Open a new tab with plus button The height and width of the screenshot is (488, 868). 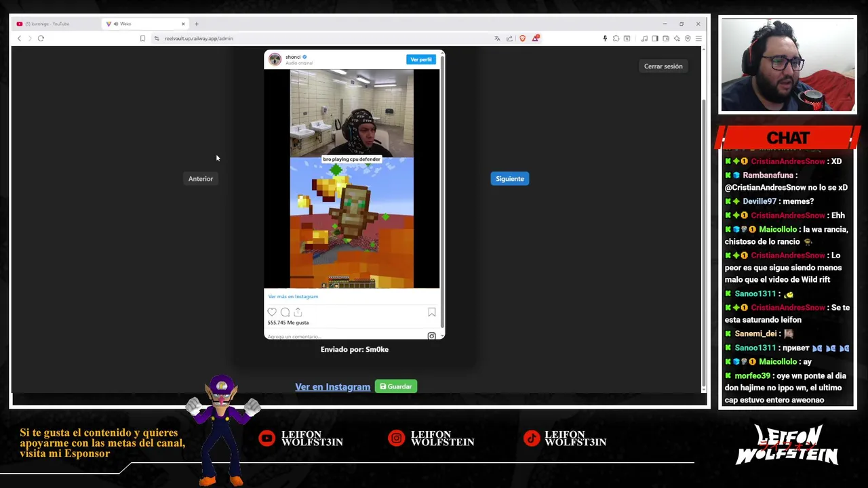(x=197, y=24)
